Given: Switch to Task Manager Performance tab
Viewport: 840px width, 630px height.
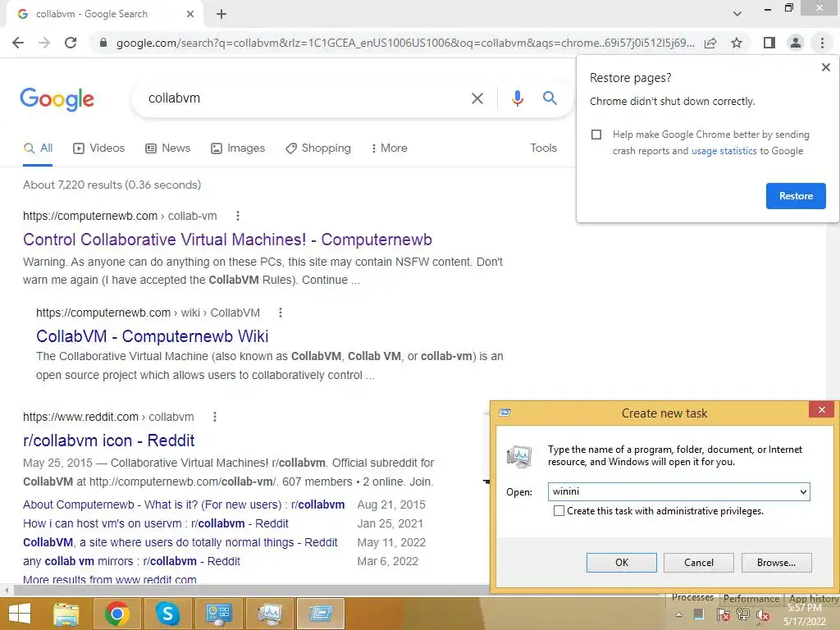Looking at the screenshot, I should coord(751,598).
